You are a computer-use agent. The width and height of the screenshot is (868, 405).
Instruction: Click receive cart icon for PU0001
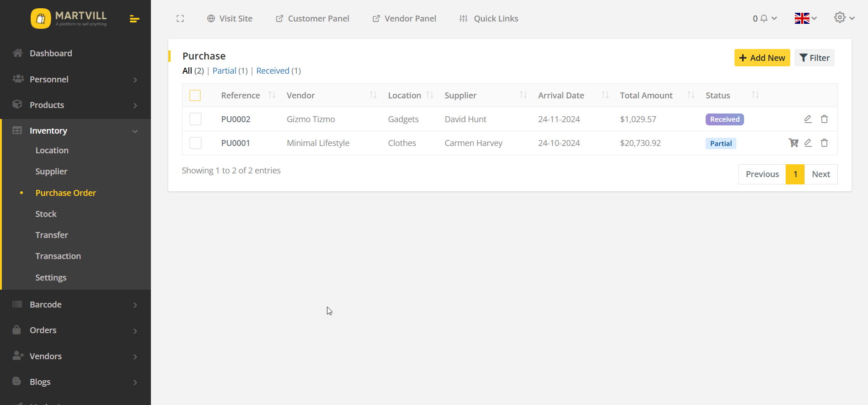click(793, 143)
